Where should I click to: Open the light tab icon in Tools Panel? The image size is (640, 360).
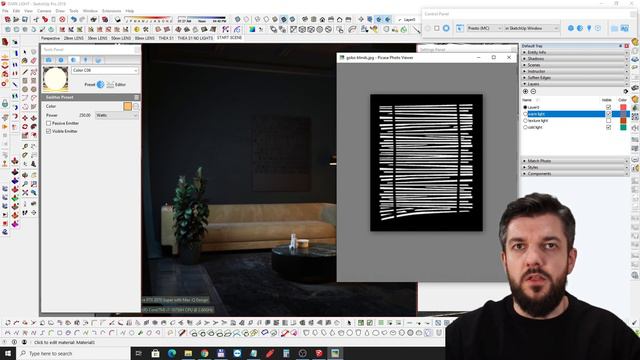click(86, 60)
